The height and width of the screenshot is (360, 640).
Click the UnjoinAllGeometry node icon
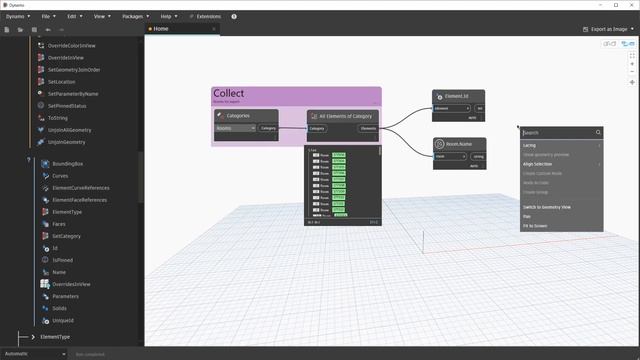point(41,130)
